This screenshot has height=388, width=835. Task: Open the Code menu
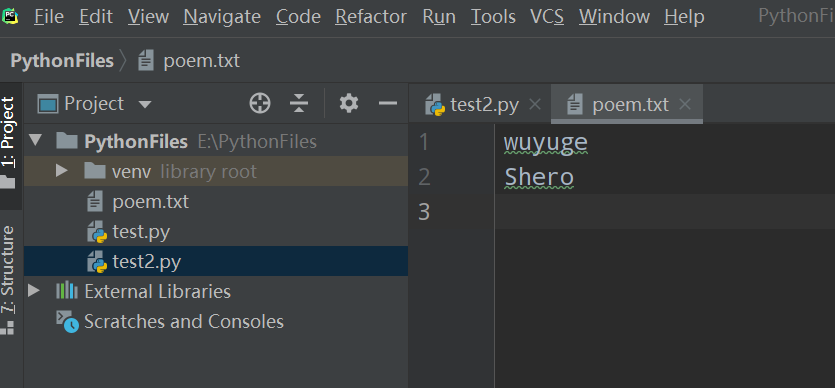tap(298, 17)
